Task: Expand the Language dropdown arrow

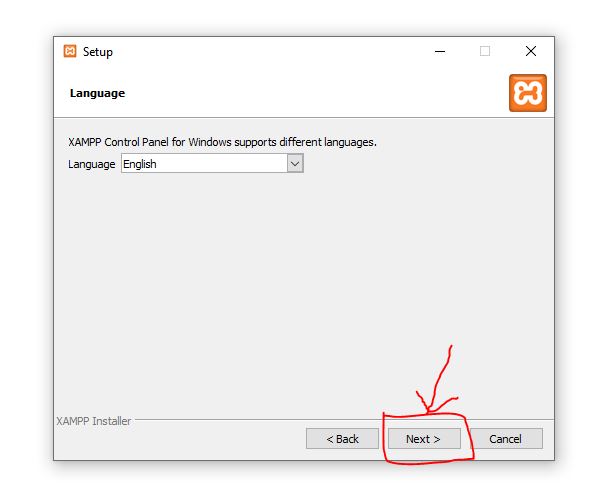Action: [295, 164]
